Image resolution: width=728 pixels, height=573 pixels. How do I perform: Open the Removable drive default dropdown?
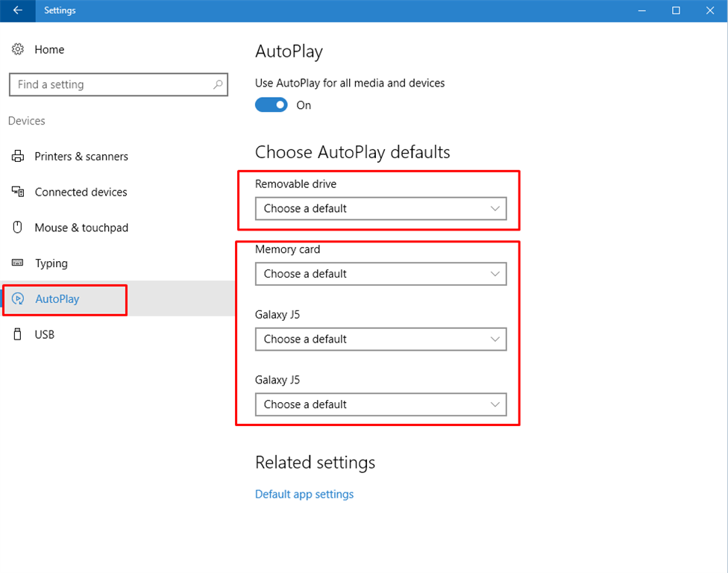pos(380,209)
